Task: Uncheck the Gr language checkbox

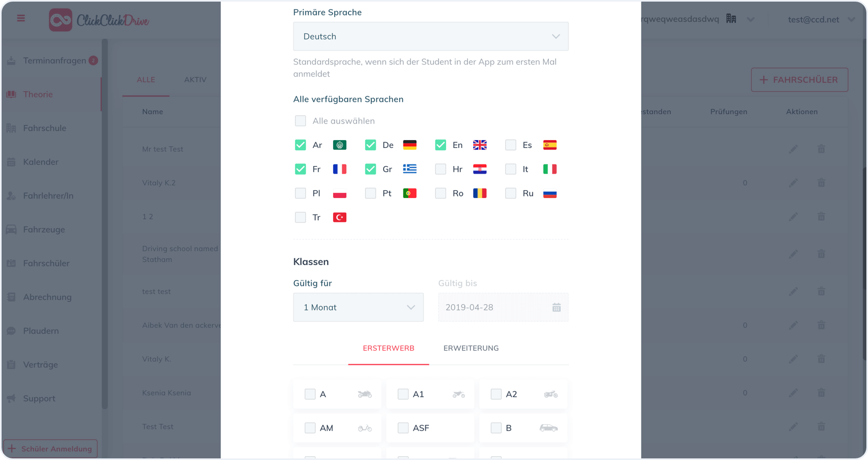Action: pos(370,169)
